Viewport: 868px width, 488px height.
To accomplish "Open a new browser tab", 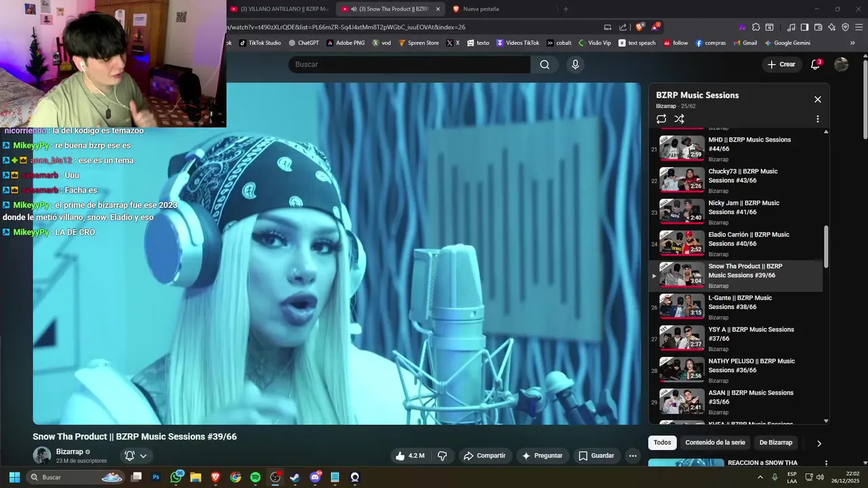I will click(x=566, y=9).
